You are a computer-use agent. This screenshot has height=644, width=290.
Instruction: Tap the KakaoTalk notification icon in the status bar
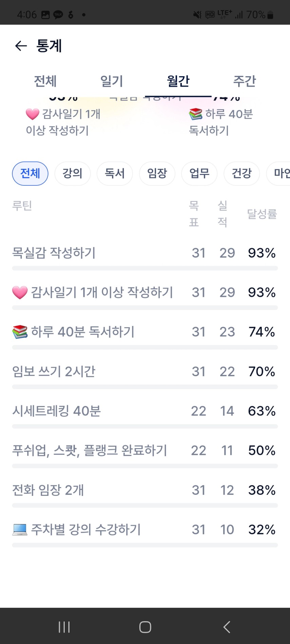[x=58, y=15]
